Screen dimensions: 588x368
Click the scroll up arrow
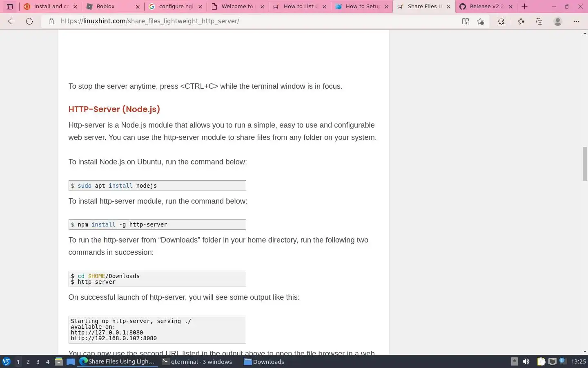click(x=585, y=33)
